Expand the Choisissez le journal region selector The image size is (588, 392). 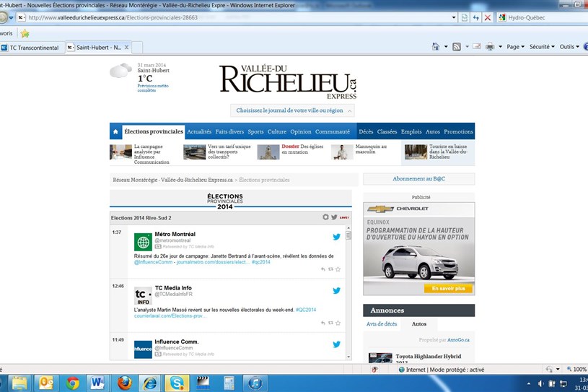[x=292, y=110]
